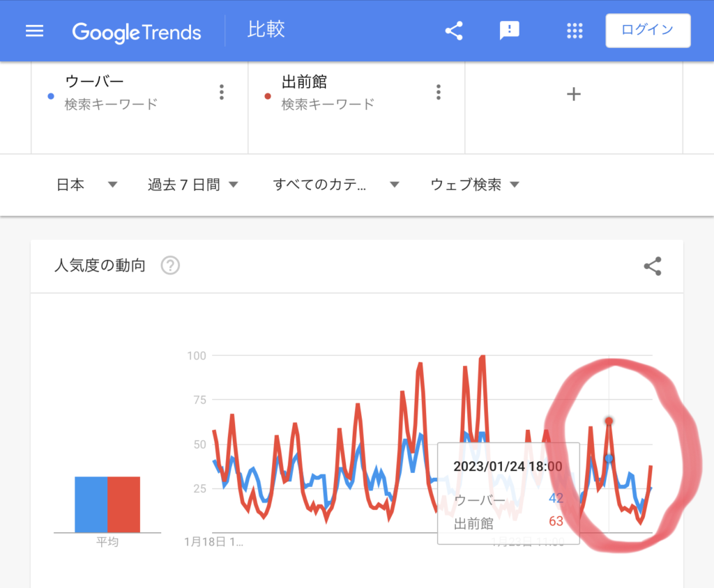This screenshot has width=714, height=588.
Task: Click the red average bar
Action: point(123,504)
